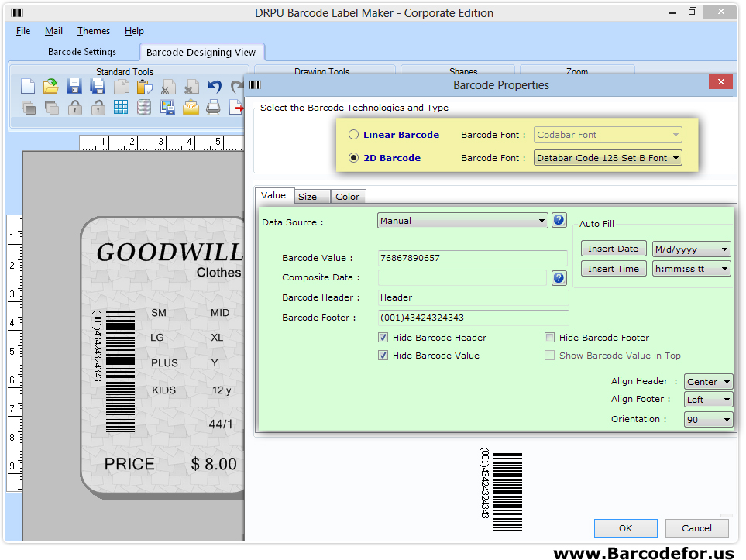746x560 pixels.
Task: Click the Insert Date button
Action: [x=613, y=249]
